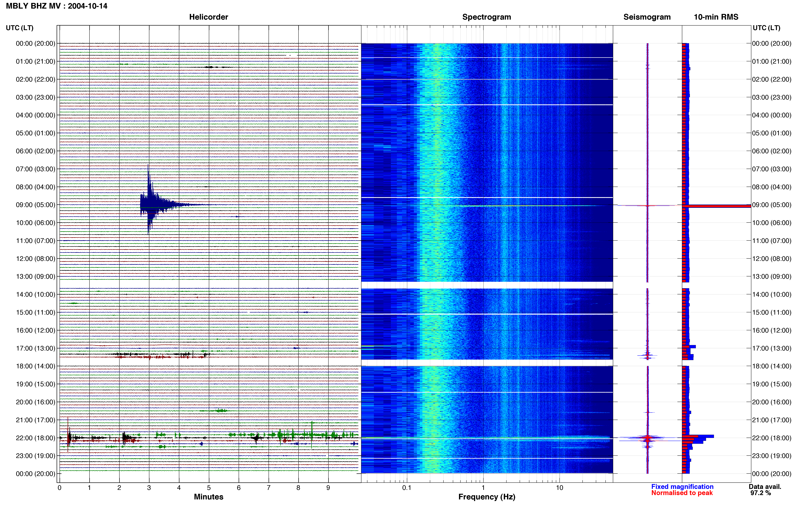Click the '9' tick on the Minutes axis
The width and height of the screenshot is (812, 508).
(x=328, y=488)
